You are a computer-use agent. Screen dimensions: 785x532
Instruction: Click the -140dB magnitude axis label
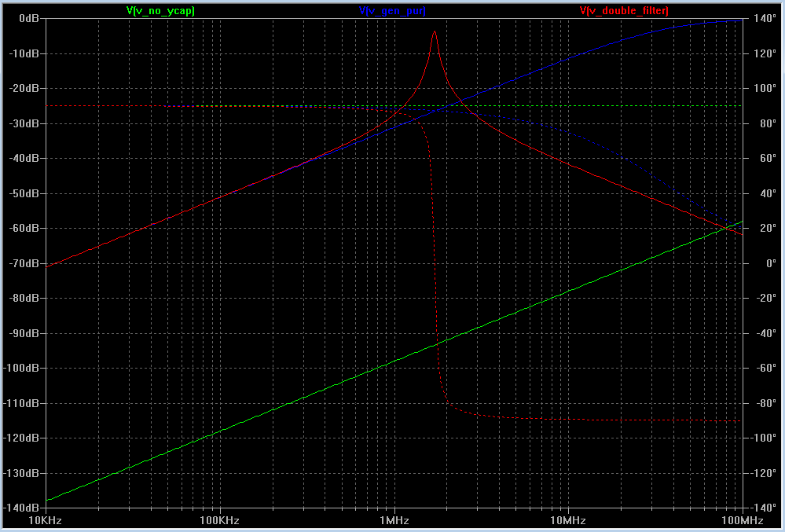point(22,508)
